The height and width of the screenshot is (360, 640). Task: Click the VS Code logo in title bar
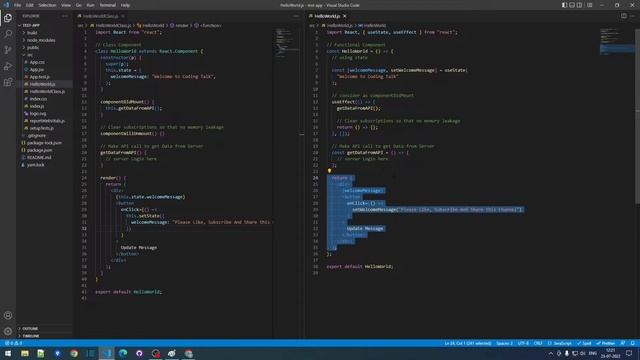click(6, 5)
